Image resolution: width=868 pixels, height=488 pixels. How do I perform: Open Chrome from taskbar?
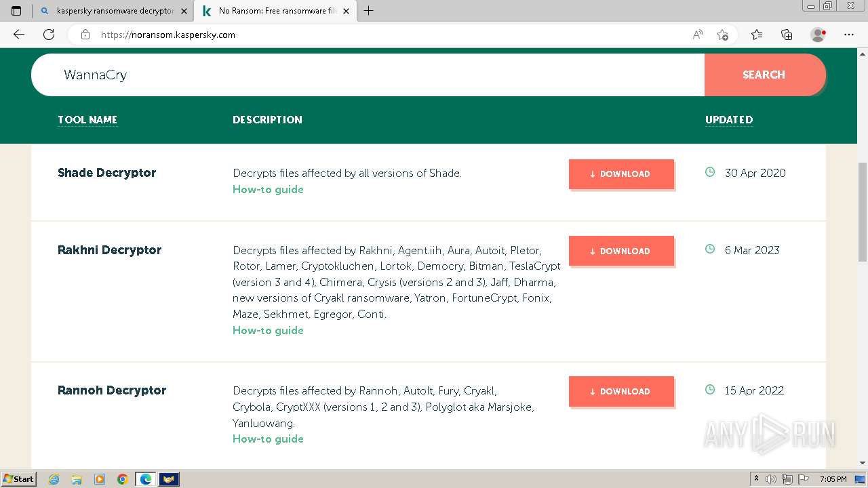pyautogui.click(x=122, y=479)
